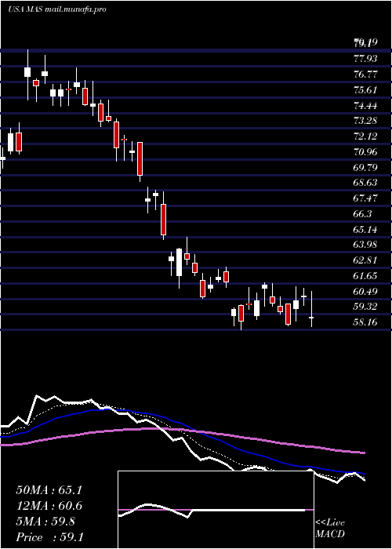The image size is (392, 549).
Task: Click the 74.44 price axis label
Action: pos(365,105)
